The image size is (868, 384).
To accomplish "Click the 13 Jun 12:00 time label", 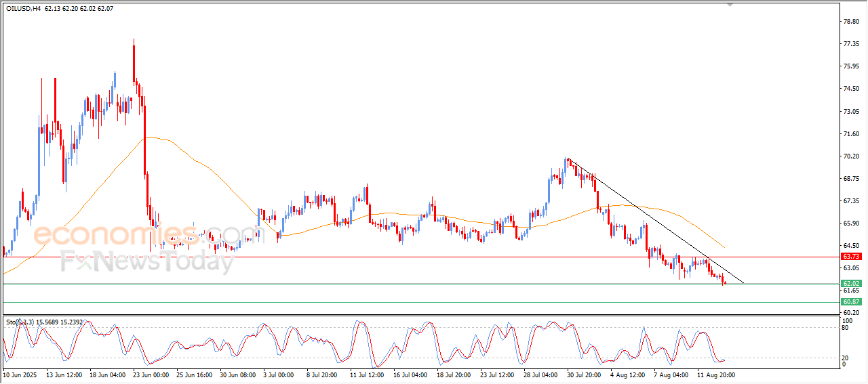I will 64,374.
